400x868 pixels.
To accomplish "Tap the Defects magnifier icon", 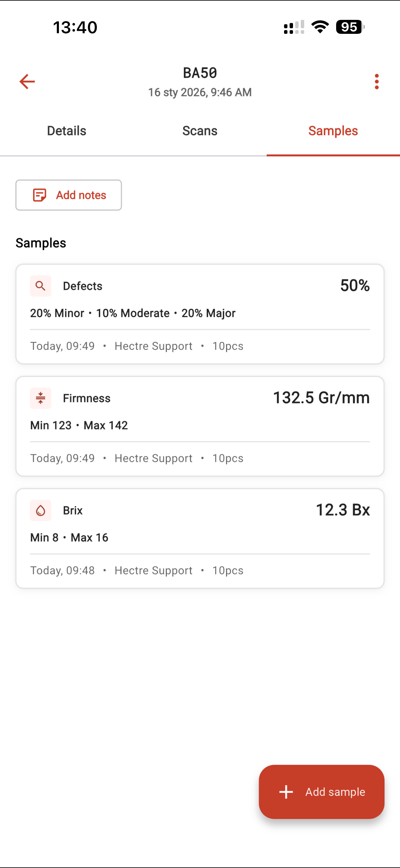I will pyautogui.click(x=40, y=286).
